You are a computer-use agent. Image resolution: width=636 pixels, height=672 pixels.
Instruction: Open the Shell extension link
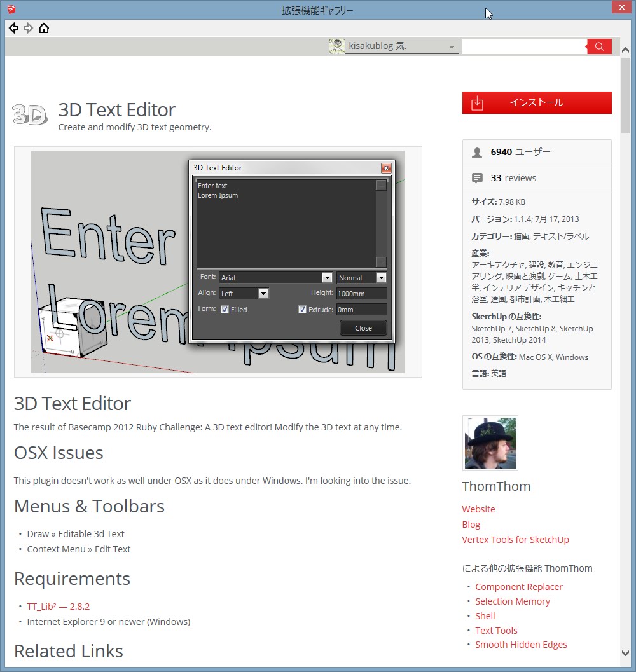pos(485,616)
